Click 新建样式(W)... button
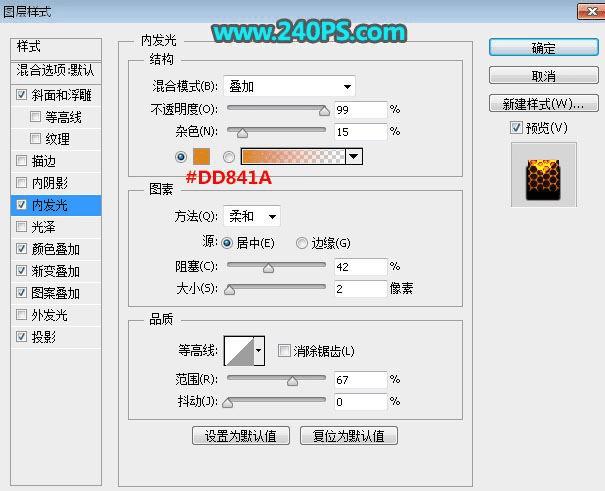The height and width of the screenshot is (491, 605). (x=544, y=103)
